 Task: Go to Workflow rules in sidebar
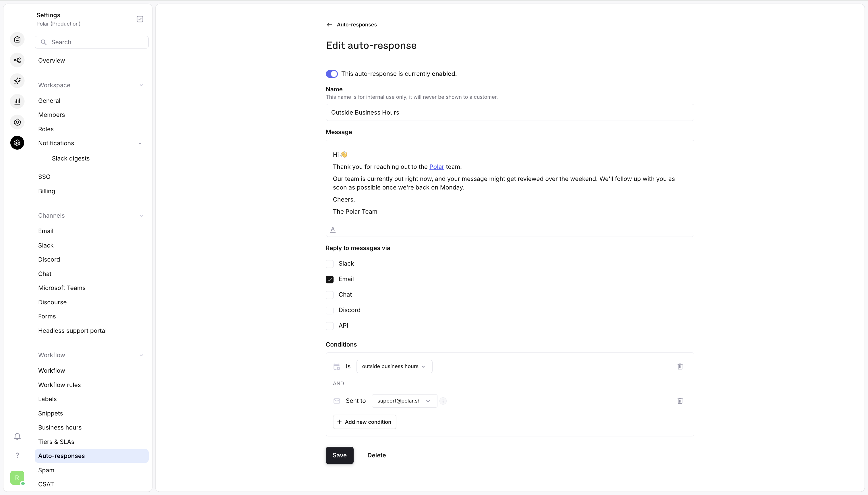point(59,385)
